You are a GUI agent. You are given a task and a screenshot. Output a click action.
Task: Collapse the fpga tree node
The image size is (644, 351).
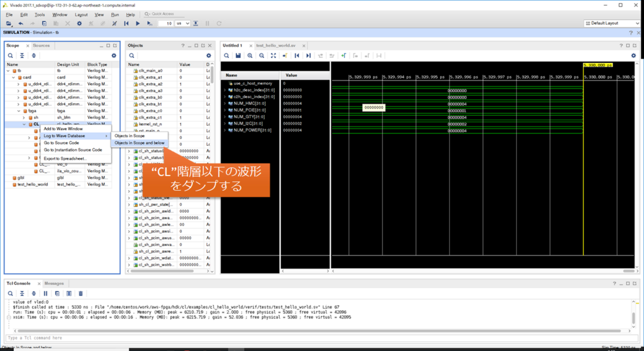19,111
